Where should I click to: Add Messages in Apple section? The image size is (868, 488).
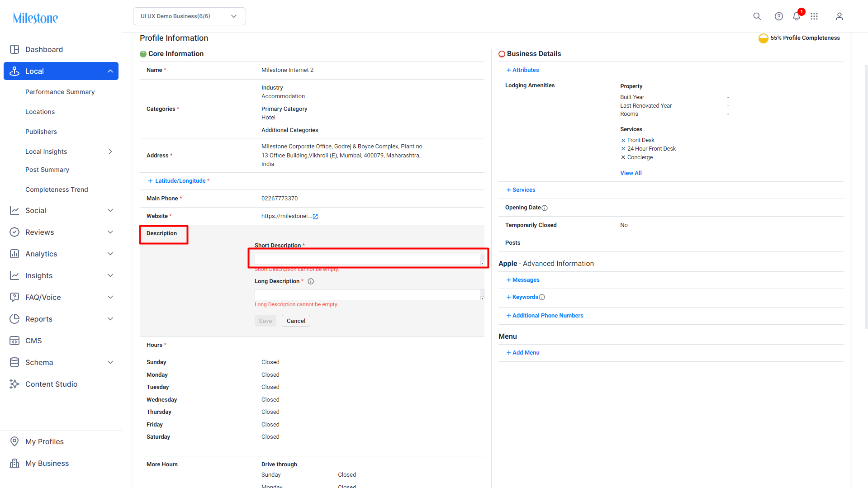(x=523, y=280)
